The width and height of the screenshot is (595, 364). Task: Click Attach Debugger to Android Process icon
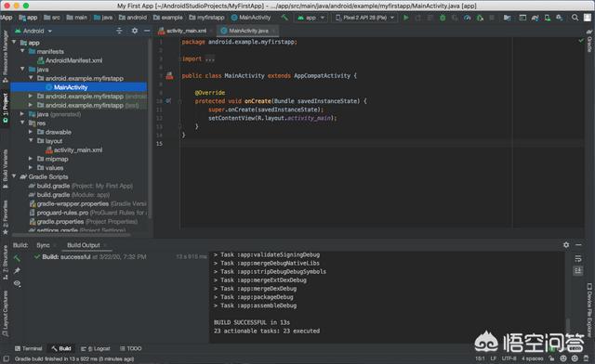[480, 18]
